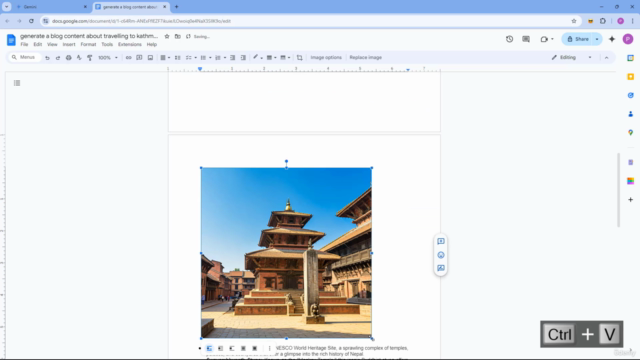Click Replace image

(x=365, y=58)
